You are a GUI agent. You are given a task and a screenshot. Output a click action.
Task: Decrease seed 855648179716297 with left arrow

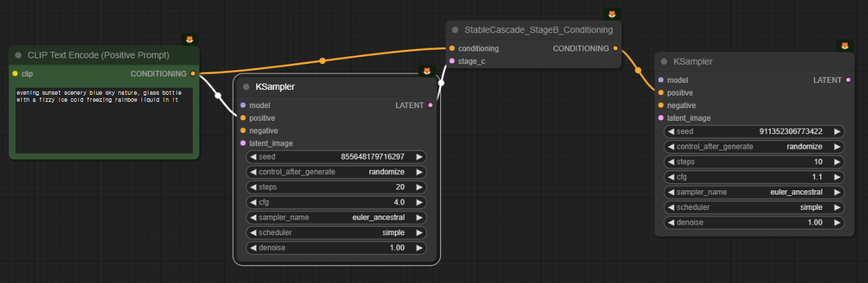pos(253,157)
